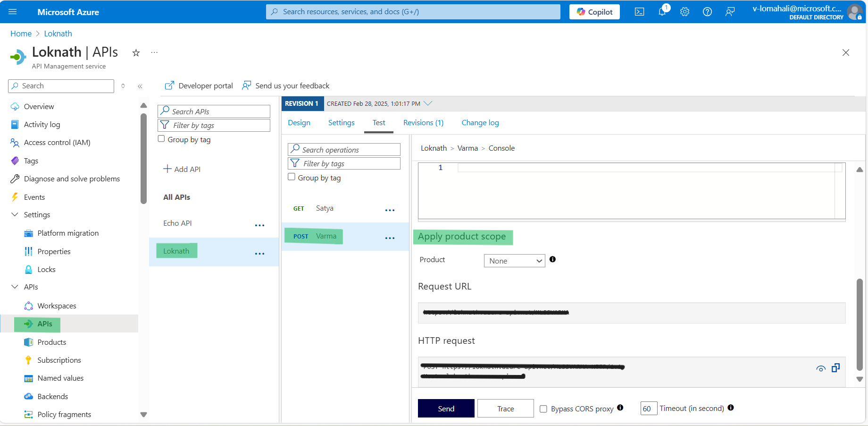Open the Revisions (1) tab

coord(423,123)
